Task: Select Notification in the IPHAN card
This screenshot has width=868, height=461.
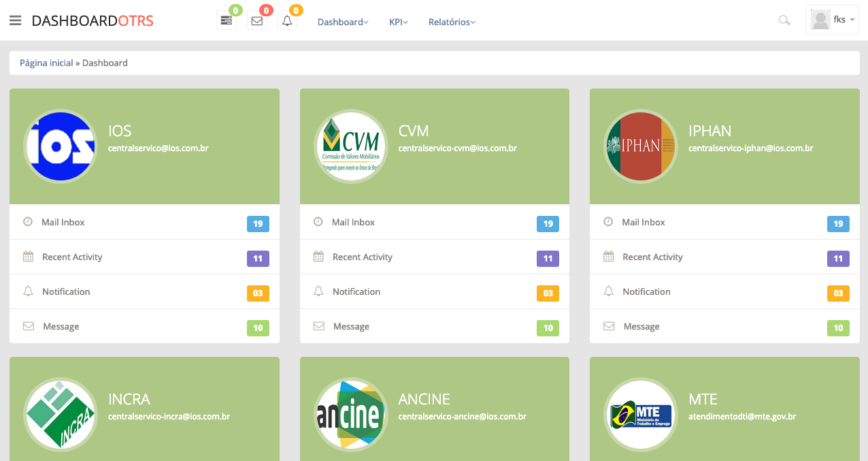Action: coord(646,291)
